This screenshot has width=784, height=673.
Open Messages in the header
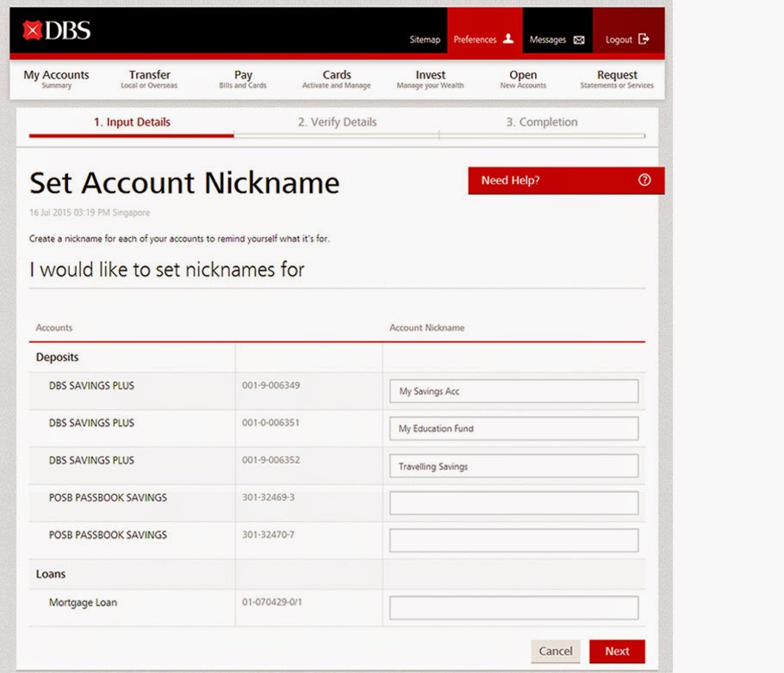[x=557, y=30]
